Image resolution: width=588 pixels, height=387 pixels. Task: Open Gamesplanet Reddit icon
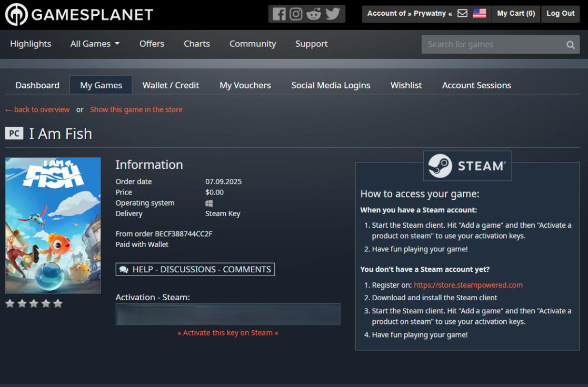coord(314,14)
